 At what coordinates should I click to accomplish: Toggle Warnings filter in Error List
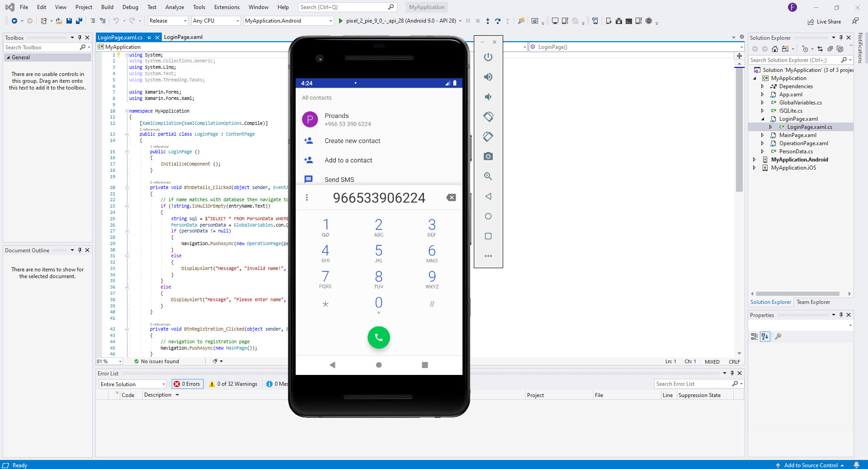(233, 384)
